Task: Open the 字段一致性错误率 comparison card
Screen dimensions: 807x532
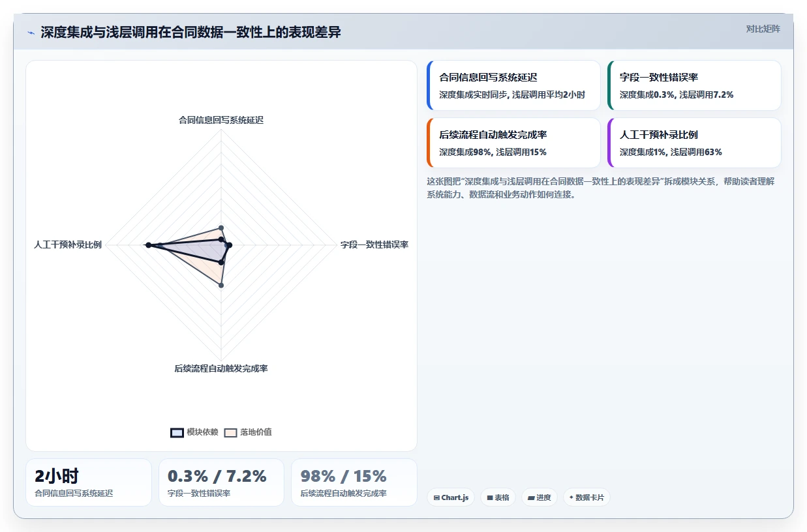Action: tap(694, 85)
